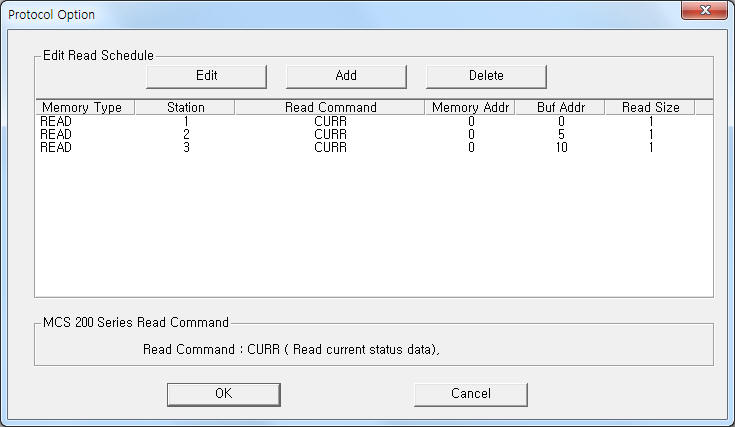Close the Protocol Option window
The height and width of the screenshot is (427, 735).
(x=704, y=10)
